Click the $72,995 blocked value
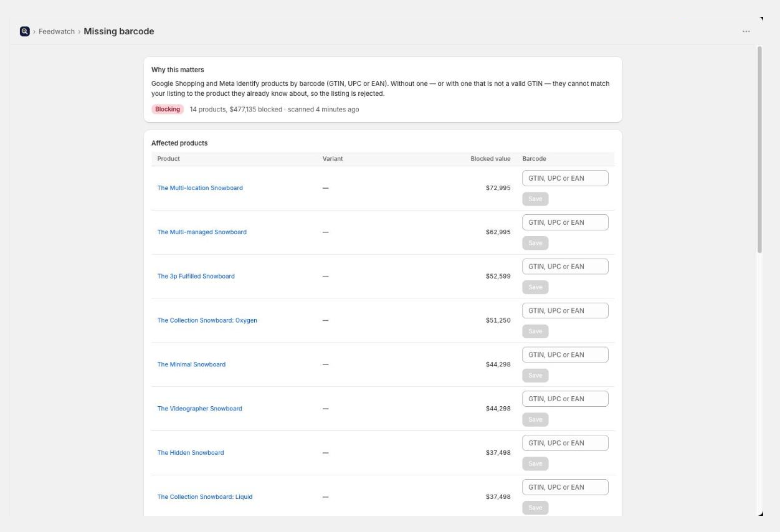 pos(498,188)
